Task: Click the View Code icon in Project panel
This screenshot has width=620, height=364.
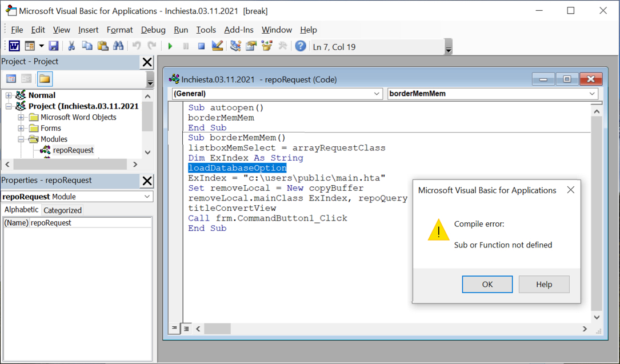Action: 11,79
